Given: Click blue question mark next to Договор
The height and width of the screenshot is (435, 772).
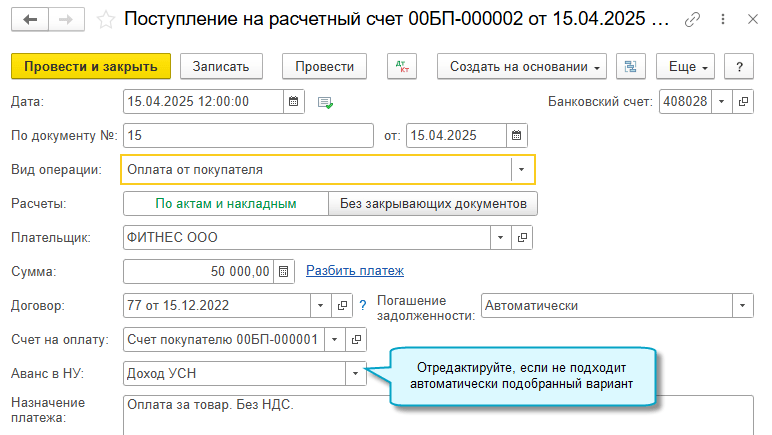Looking at the screenshot, I should tap(363, 306).
